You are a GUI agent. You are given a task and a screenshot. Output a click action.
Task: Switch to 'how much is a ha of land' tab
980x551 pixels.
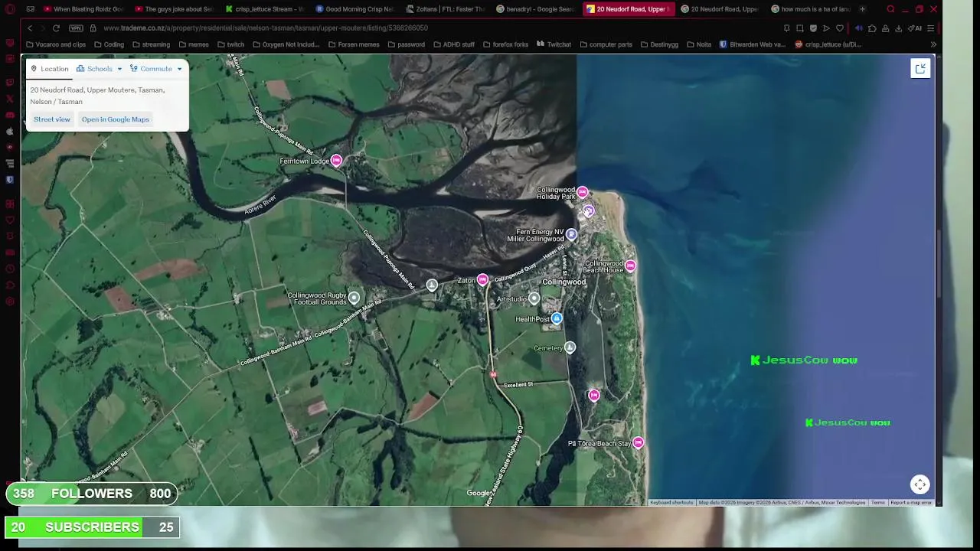[809, 9]
